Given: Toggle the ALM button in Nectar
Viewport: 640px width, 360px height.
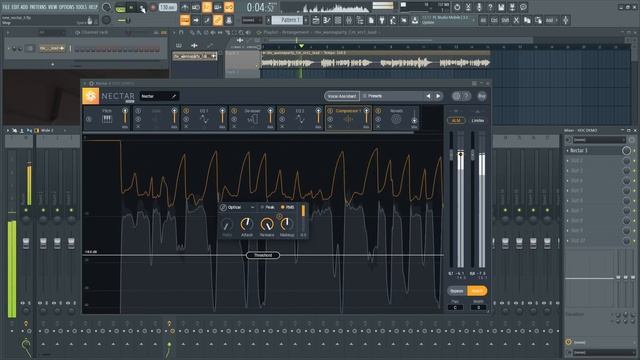Looking at the screenshot, I should click(x=456, y=120).
